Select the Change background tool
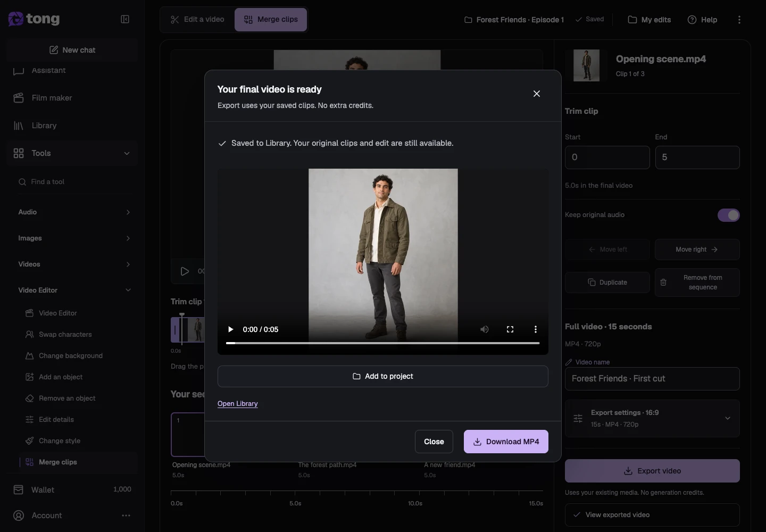Screen dimensions: 766x532 [x=79, y=356]
